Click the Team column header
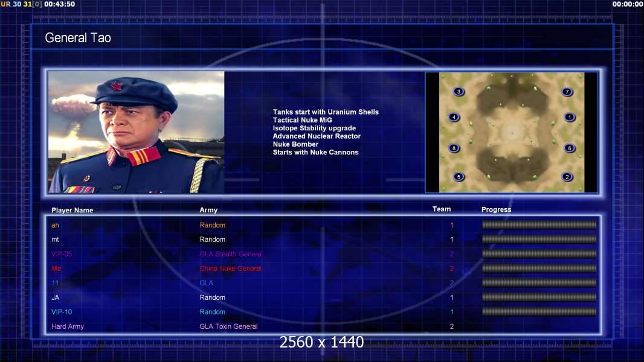Image resolution: width=644 pixels, height=362 pixels. tap(442, 209)
